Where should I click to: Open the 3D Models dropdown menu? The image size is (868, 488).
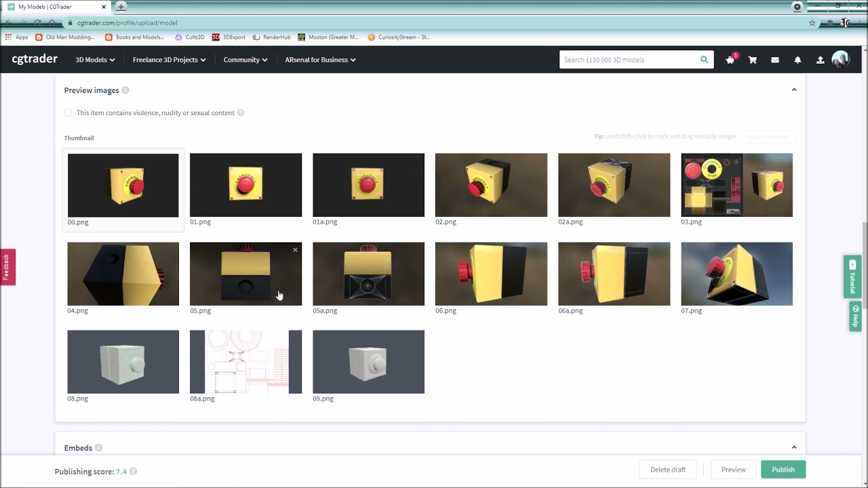pyautogui.click(x=95, y=60)
